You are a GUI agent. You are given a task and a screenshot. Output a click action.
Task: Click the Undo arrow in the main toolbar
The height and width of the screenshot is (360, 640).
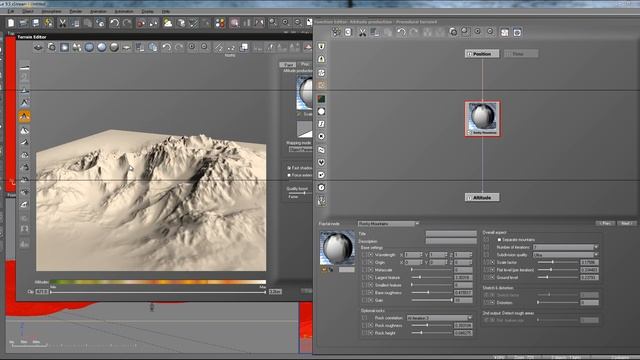114,23
